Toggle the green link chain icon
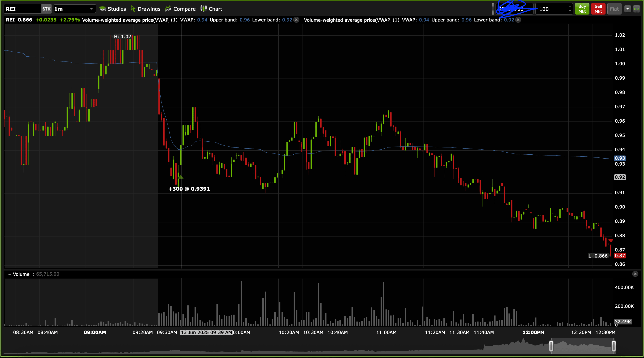 click(636, 9)
